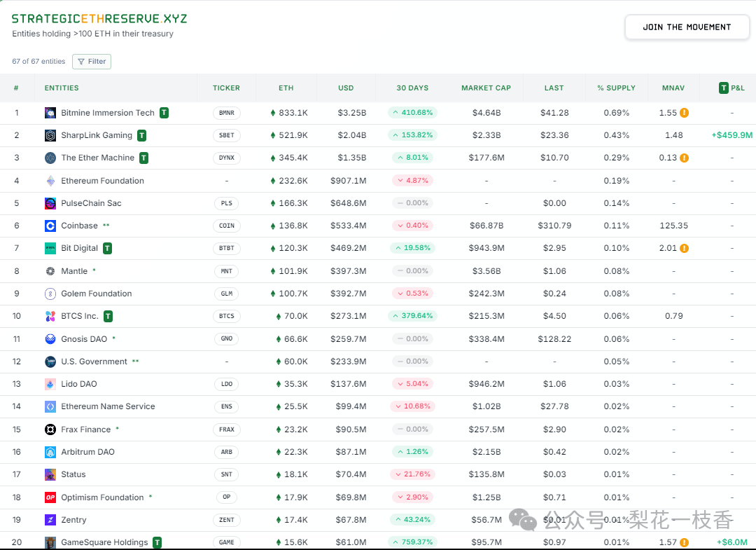Click the Gnosis DAO logo icon

(x=50, y=339)
